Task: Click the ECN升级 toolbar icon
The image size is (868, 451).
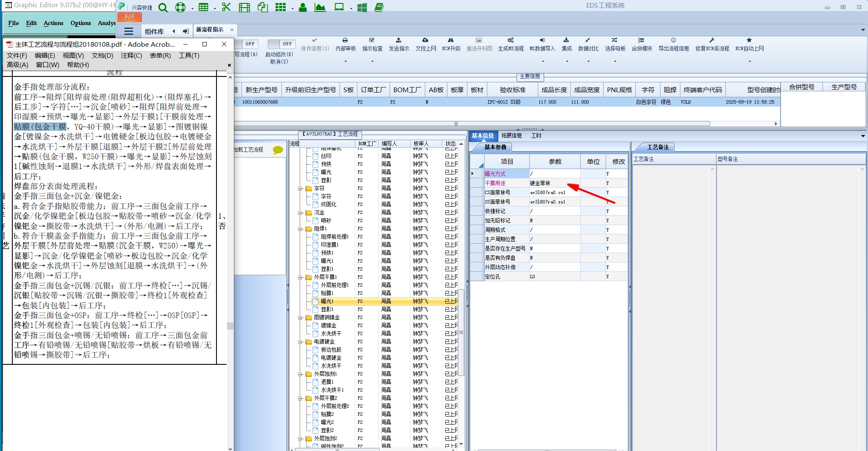Action: coord(451,40)
